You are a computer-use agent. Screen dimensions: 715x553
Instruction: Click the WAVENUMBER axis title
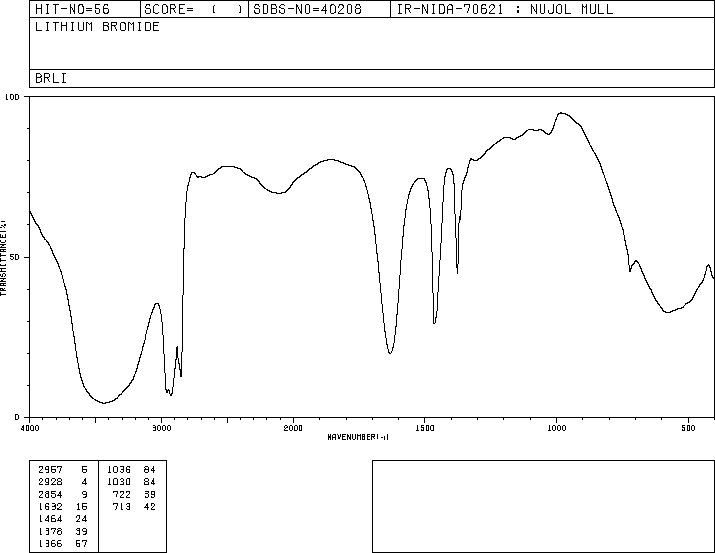358,437
